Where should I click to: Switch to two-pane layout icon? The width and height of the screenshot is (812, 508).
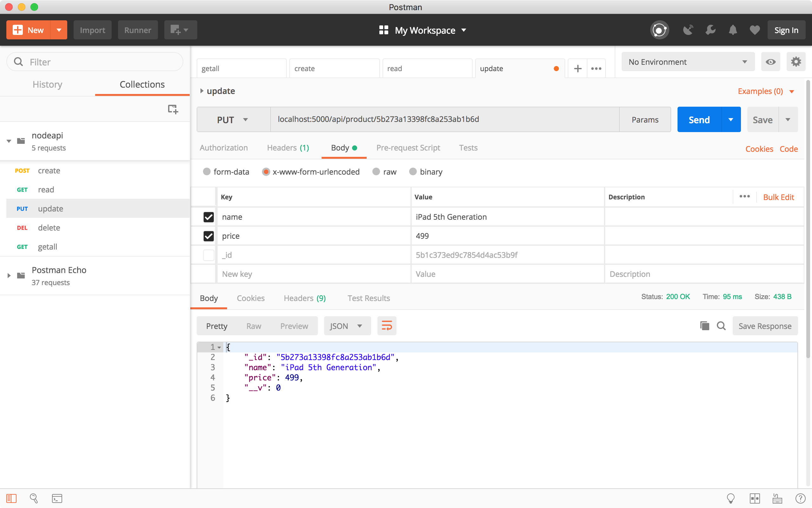tap(755, 498)
